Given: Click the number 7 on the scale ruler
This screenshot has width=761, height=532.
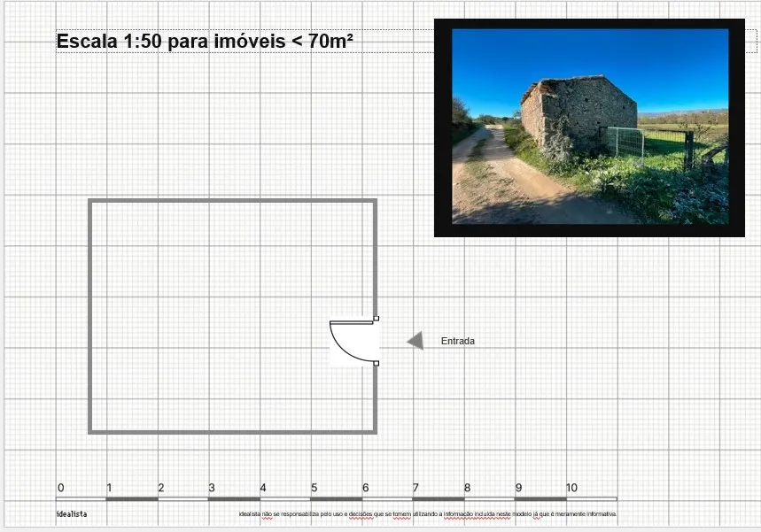Looking at the screenshot, I should [415, 488].
